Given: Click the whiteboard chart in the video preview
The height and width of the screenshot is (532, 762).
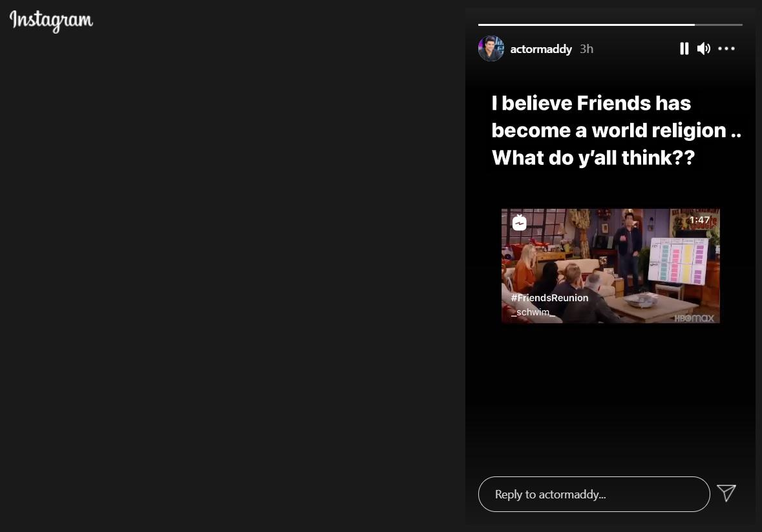Looking at the screenshot, I should pyautogui.click(x=679, y=261).
